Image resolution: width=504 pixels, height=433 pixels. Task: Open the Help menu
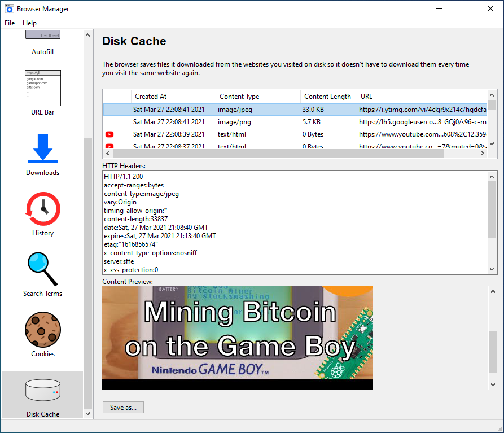click(29, 23)
